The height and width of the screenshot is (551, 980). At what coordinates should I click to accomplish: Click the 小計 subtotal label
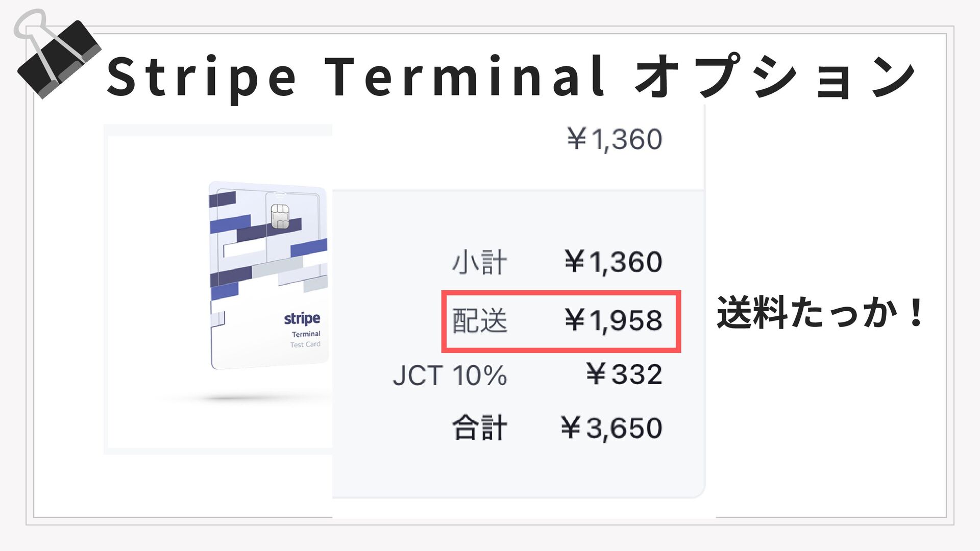coord(479,263)
